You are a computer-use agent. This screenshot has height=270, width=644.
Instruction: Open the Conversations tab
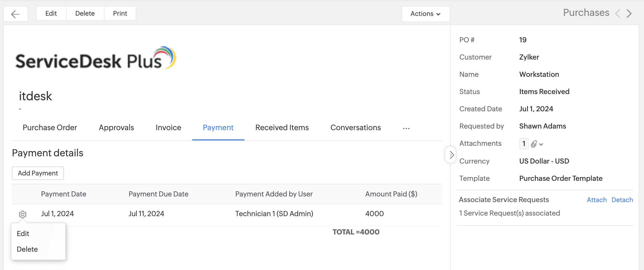point(355,128)
